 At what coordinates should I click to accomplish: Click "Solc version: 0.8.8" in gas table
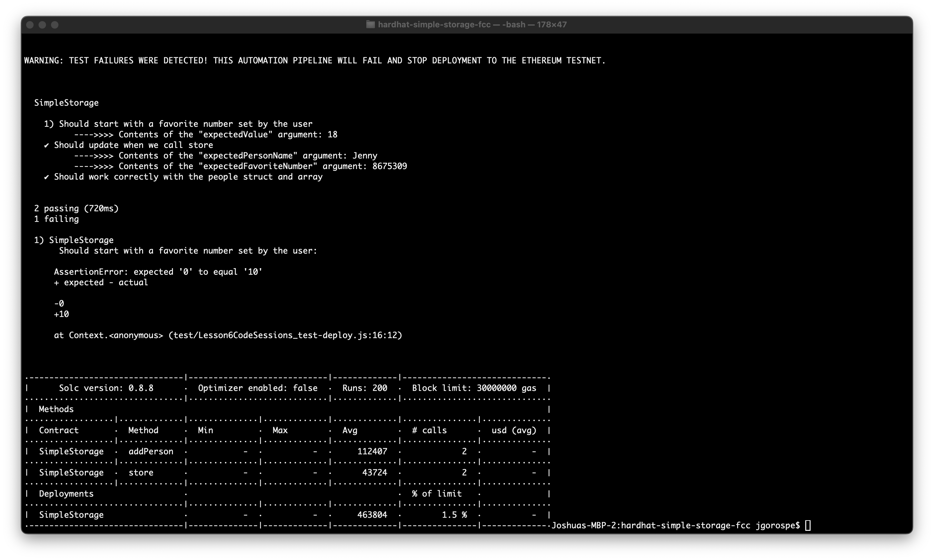[x=106, y=388]
